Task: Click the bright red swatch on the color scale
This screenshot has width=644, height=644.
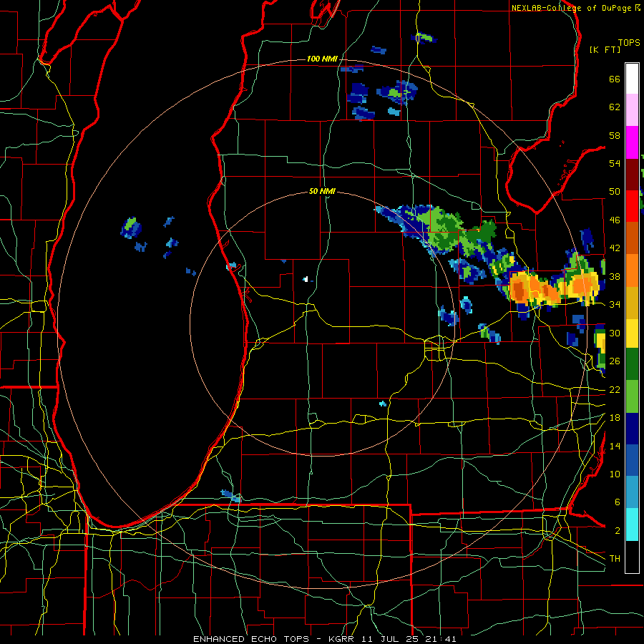Action: (x=632, y=206)
